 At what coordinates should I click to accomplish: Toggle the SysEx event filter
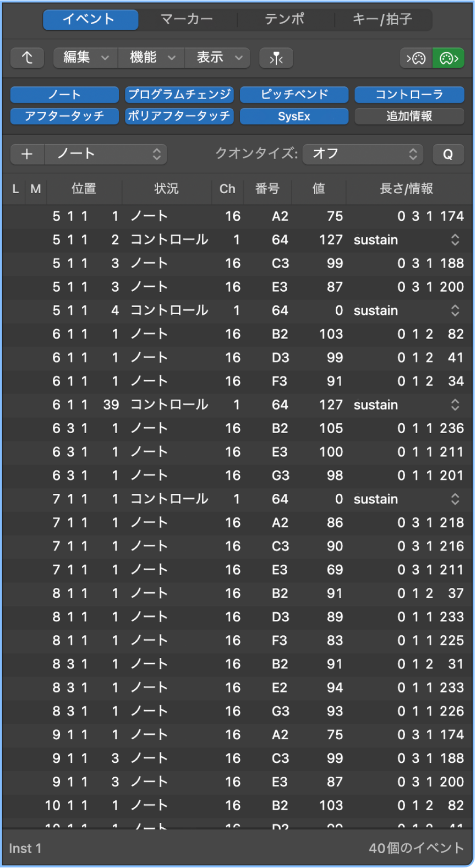(x=294, y=116)
